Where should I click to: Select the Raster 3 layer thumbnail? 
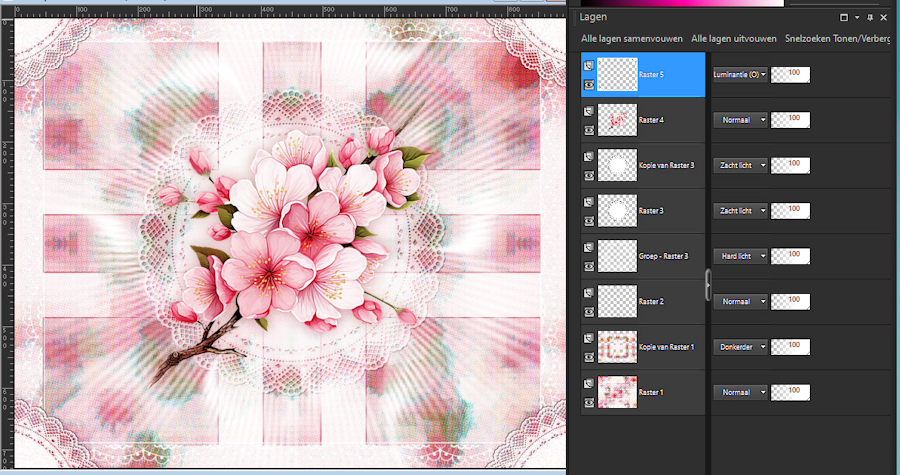[x=617, y=210]
